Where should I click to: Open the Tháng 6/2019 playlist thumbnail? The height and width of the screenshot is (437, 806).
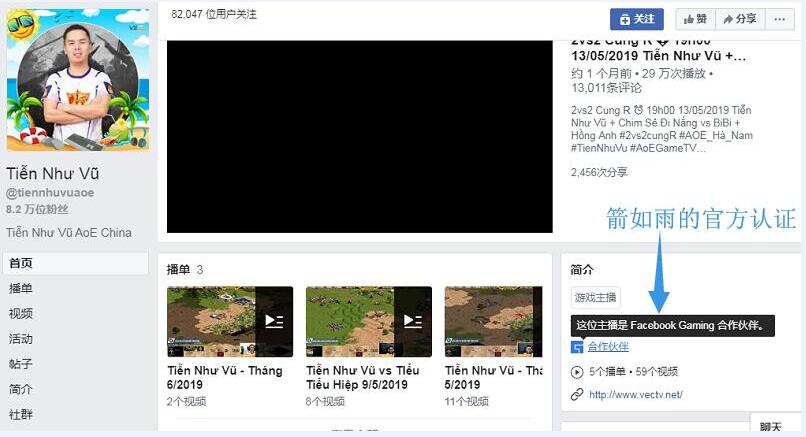229,321
